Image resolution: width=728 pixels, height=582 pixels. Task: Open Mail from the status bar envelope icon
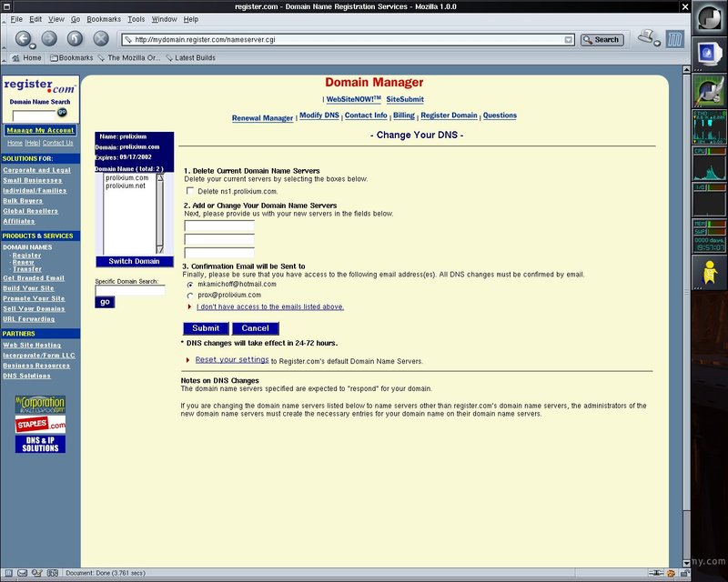point(22,573)
